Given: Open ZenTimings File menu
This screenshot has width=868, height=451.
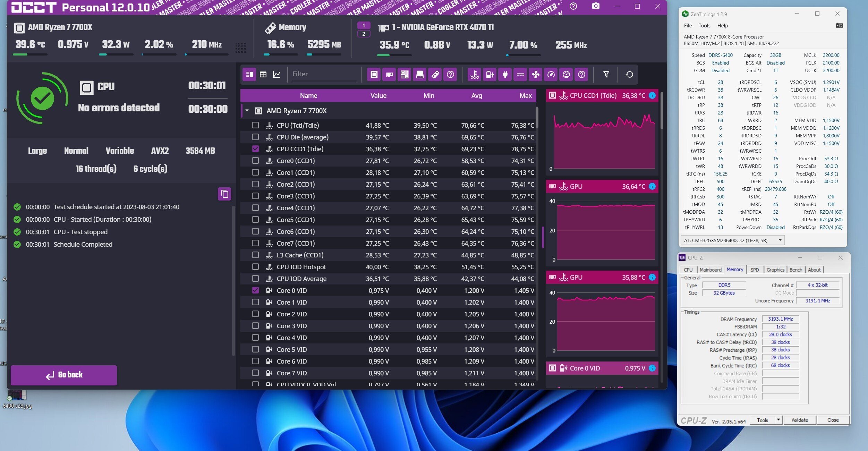Looking at the screenshot, I should pos(688,25).
